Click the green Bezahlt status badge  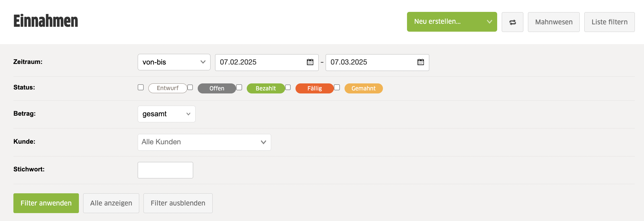[x=265, y=88]
